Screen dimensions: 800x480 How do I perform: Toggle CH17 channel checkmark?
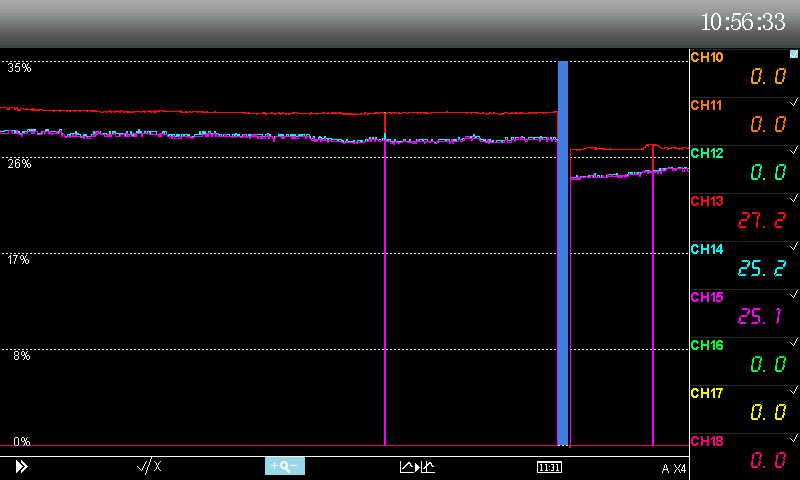pos(794,390)
